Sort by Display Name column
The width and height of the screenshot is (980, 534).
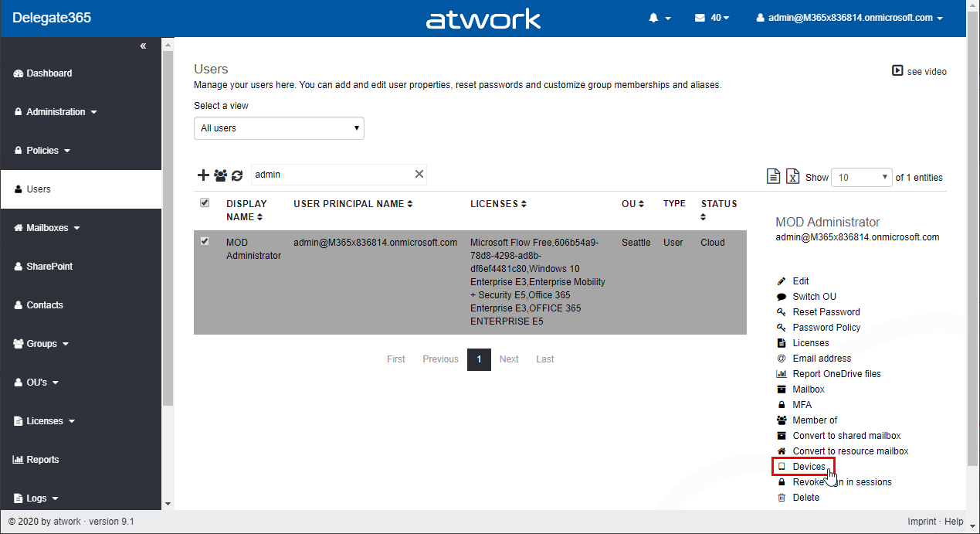[x=246, y=210]
